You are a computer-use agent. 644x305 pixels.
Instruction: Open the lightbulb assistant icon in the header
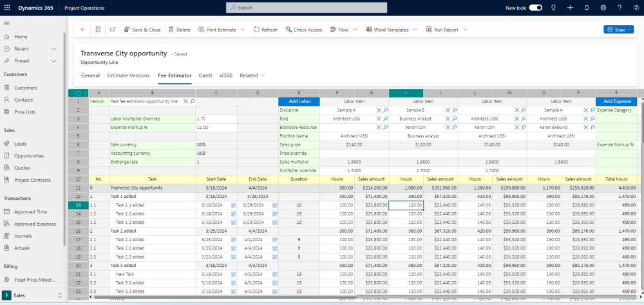coord(553,8)
